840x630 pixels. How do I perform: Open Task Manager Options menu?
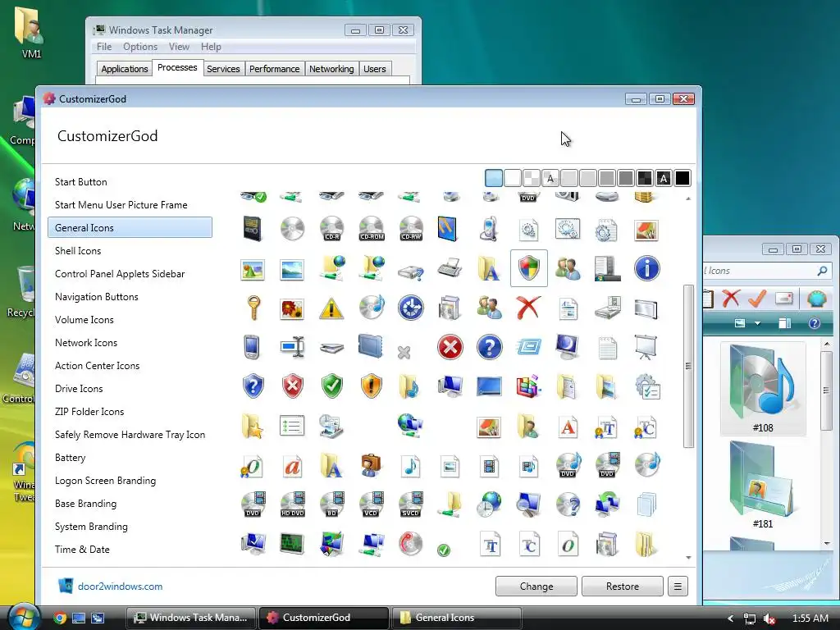click(x=139, y=47)
